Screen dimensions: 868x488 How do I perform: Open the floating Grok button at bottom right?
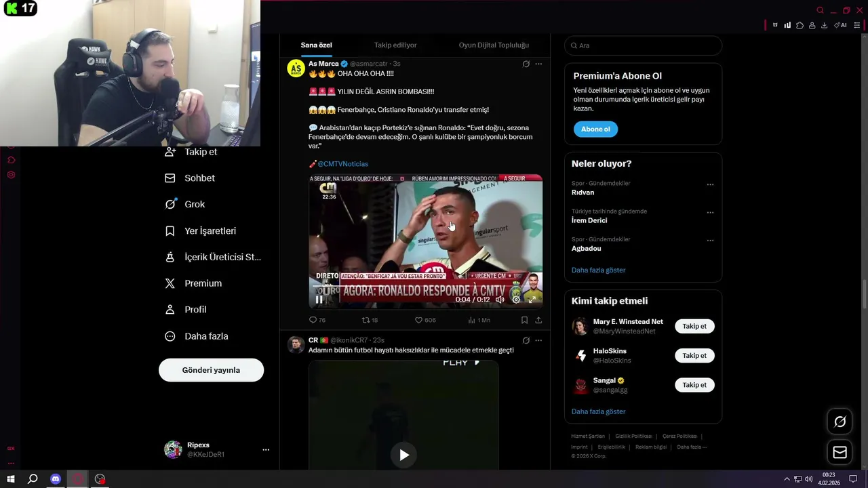point(840,422)
